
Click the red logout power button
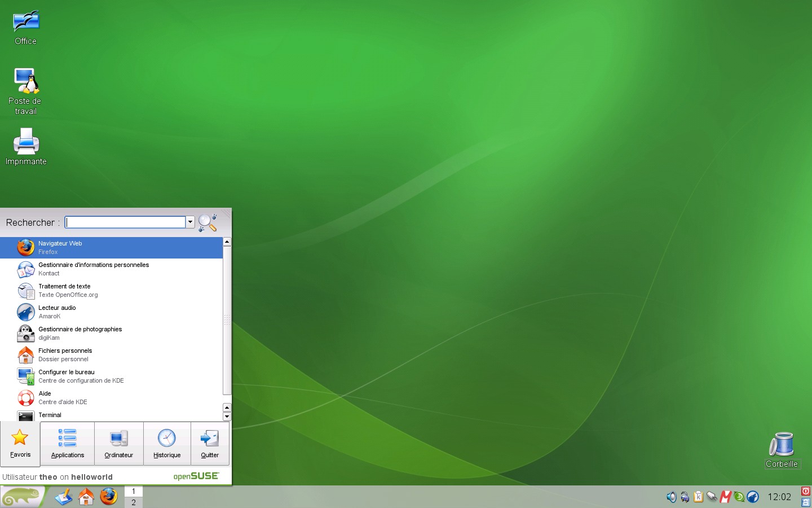pos(806,491)
